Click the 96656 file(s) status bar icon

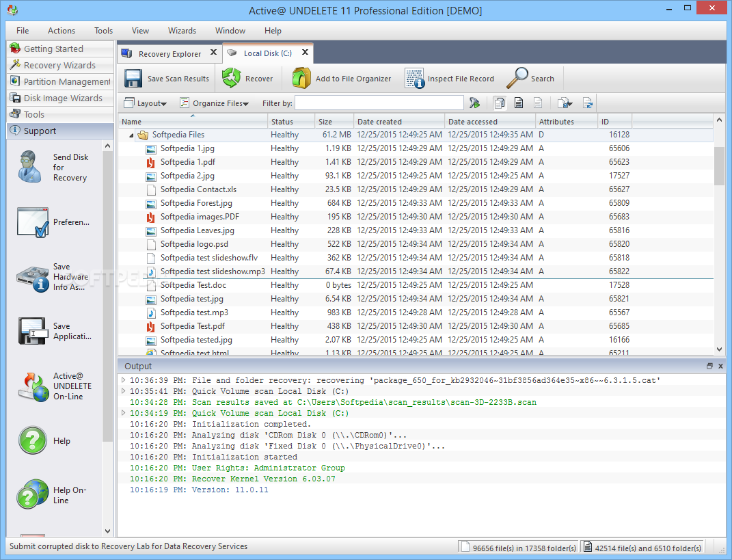(464, 546)
